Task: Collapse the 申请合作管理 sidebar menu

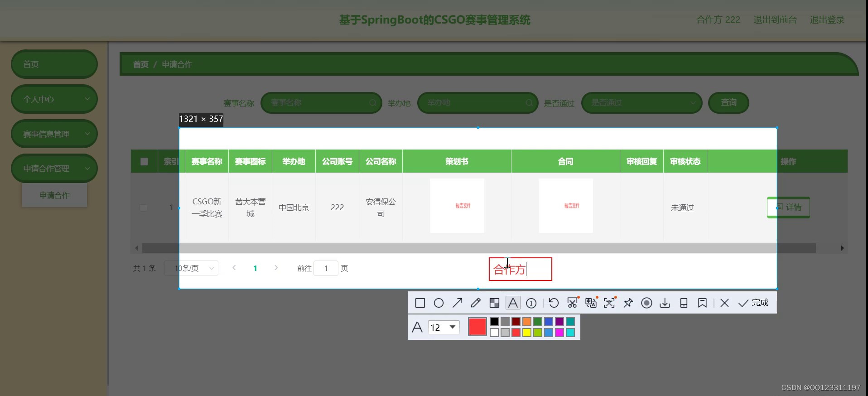Action: click(54, 168)
